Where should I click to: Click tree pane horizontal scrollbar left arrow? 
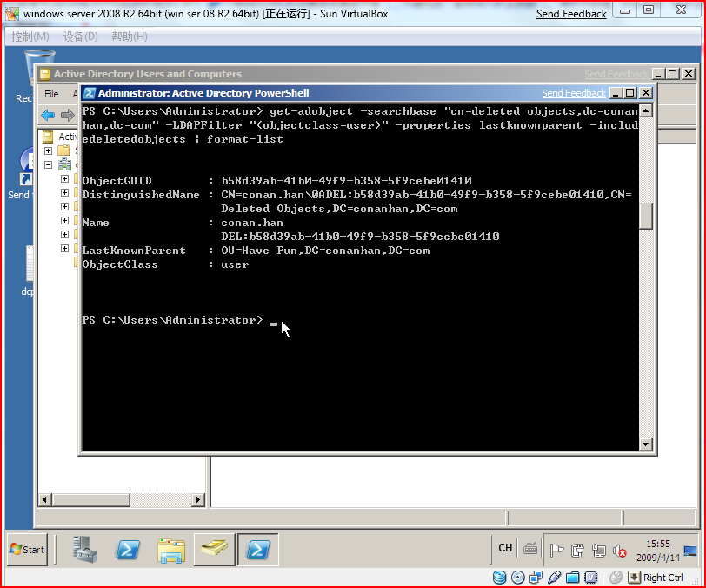click(x=44, y=499)
